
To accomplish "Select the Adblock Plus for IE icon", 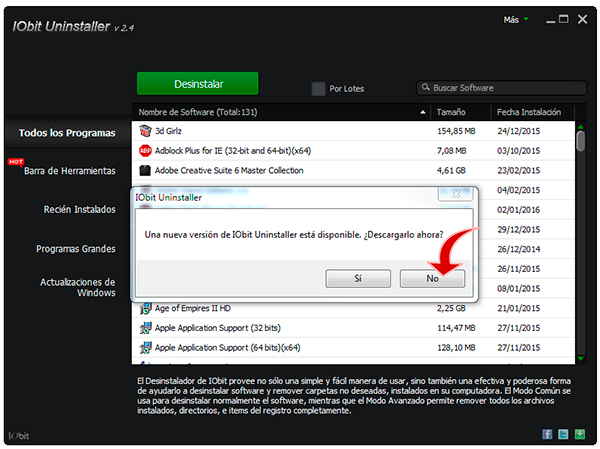I will coord(145,150).
